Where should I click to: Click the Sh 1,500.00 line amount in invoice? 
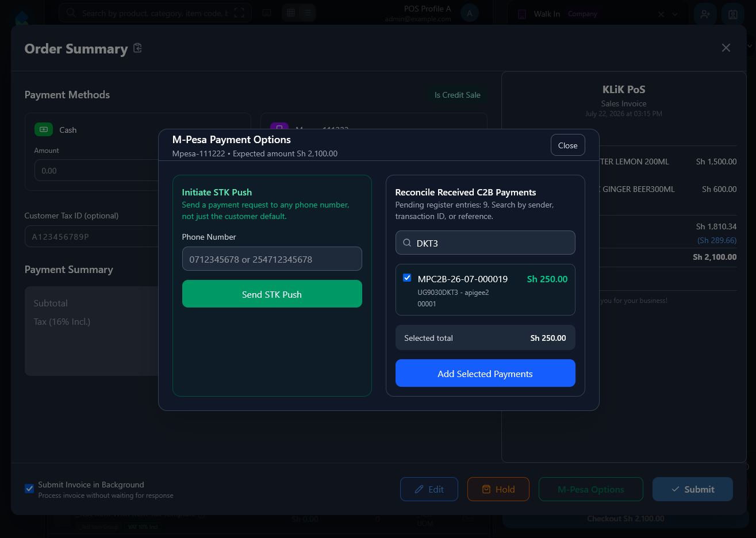716,162
